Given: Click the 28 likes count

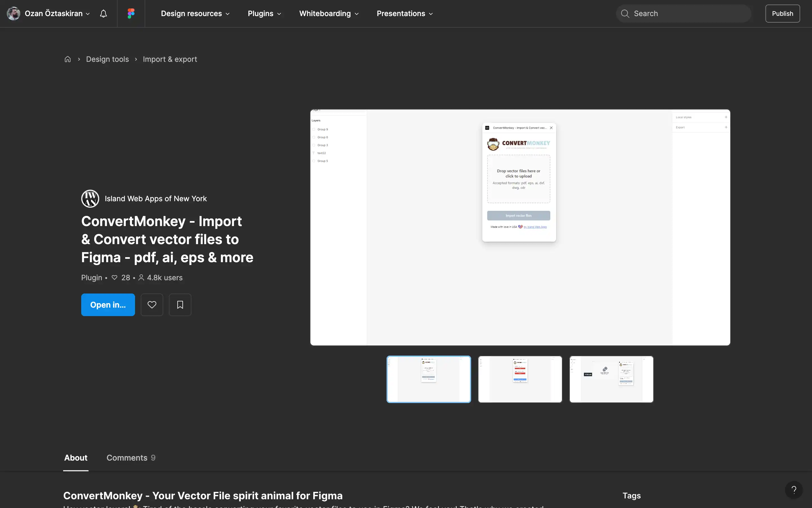Looking at the screenshot, I should [125, 277].
